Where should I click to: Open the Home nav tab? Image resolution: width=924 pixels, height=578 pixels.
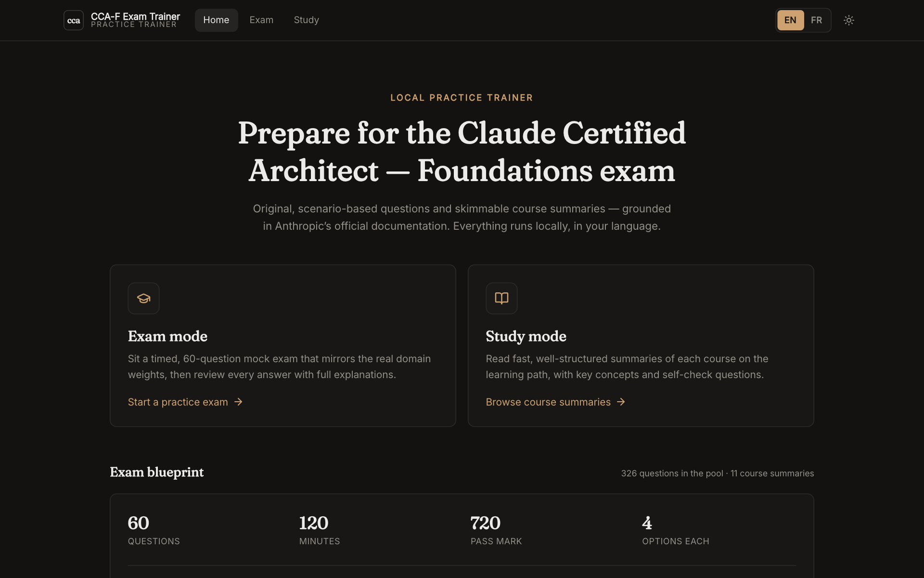click(x=216, y=20)
